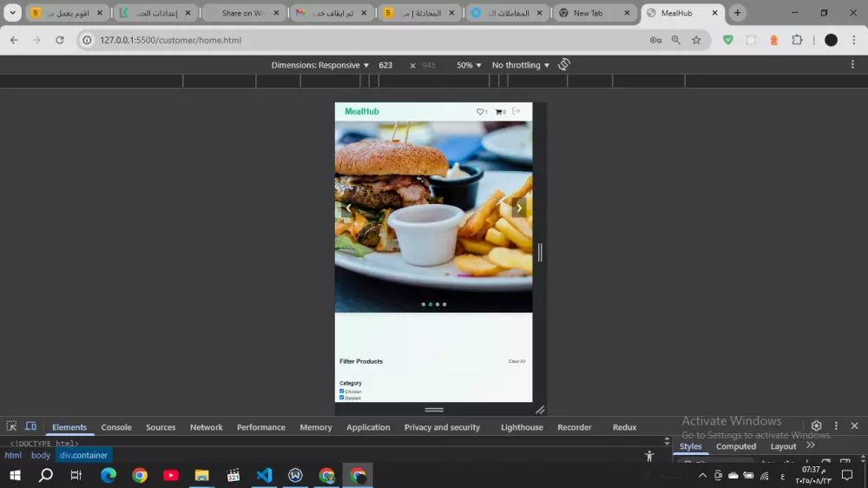Open the Lighthouse tab
This screenshot has width=868, height=488.
point(522,427)
